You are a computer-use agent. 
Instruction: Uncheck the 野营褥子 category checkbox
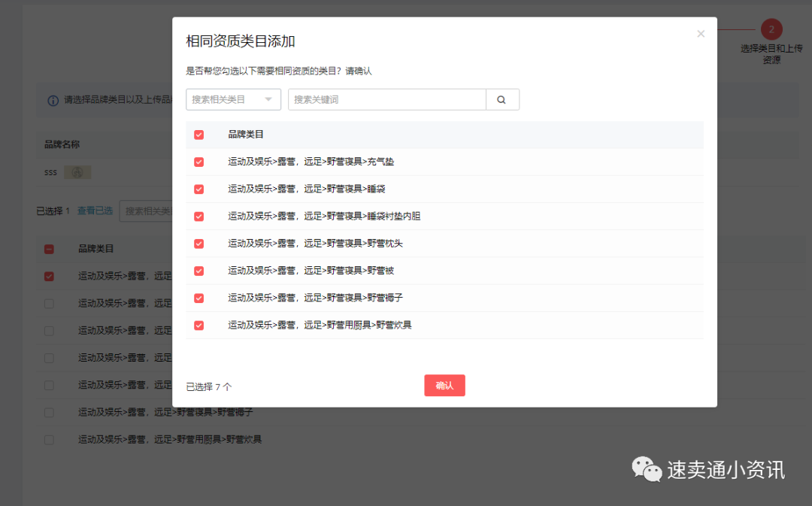tap(199, 298)
